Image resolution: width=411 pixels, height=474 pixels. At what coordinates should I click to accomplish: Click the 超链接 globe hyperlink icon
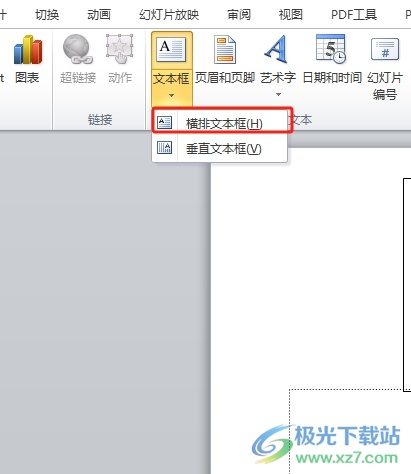click(x=77, y=49)
